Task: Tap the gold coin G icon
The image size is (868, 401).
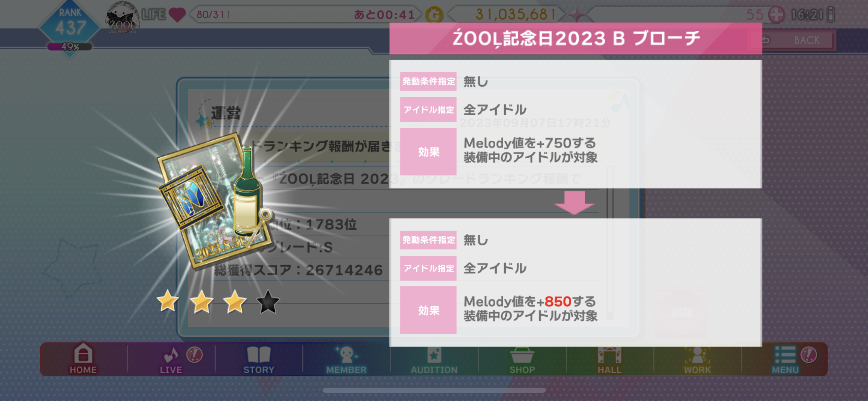Action: (x=434, y=15)
